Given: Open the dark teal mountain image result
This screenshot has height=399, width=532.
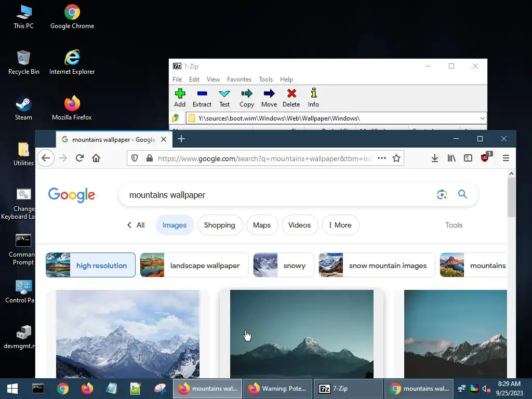Looking at the screenshot, I should [x=302, y=334].
